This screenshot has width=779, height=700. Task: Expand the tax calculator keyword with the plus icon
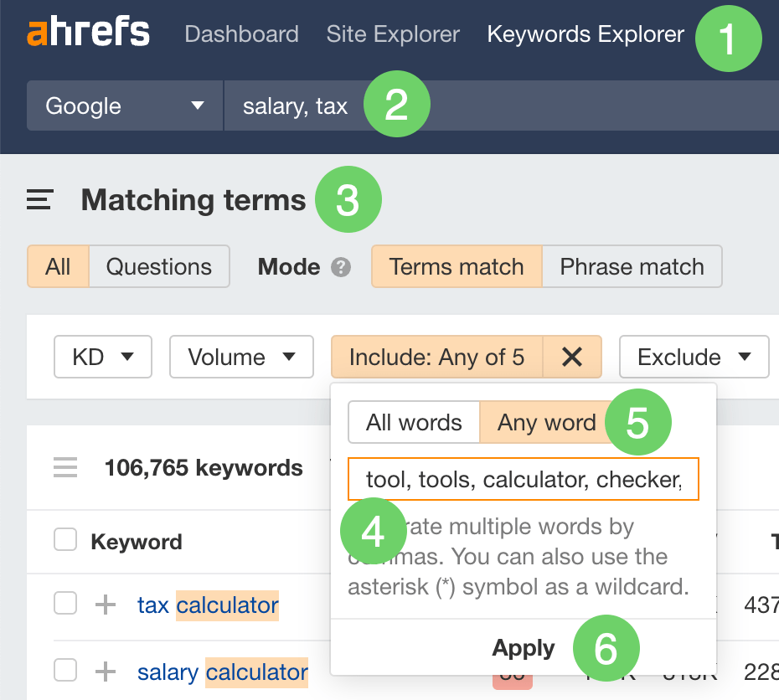tap(105, 603)
